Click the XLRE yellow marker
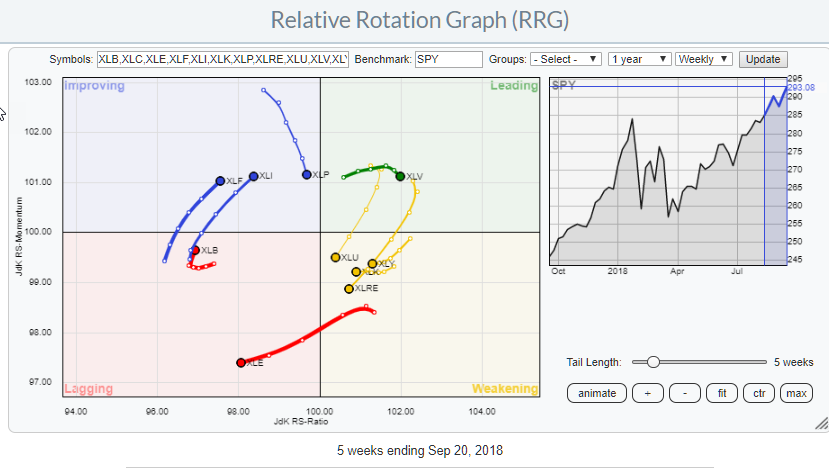Image resolution: width=829 pixels, height=468 pixels. (x=348, y=289)
